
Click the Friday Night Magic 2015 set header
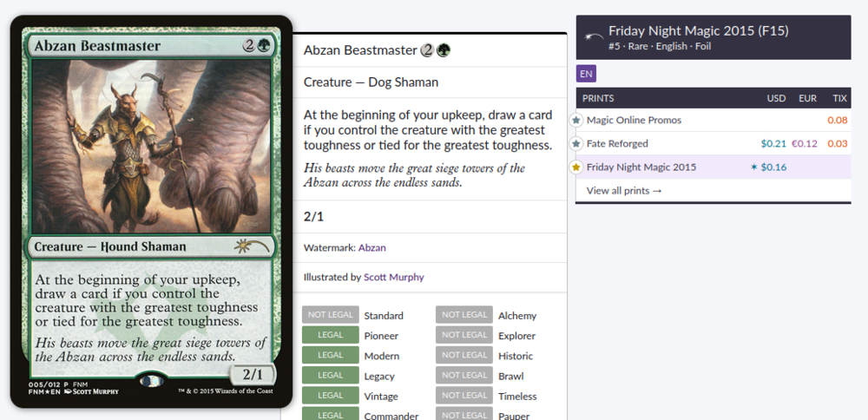coord(713,37)
